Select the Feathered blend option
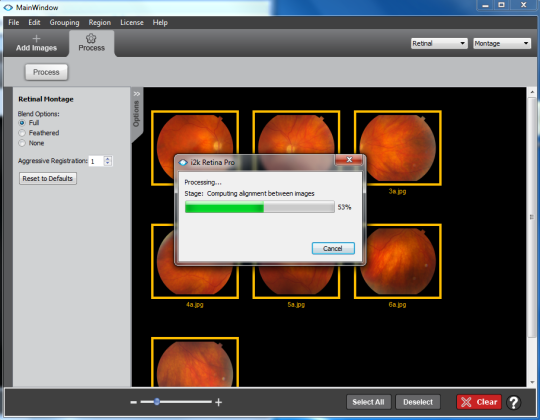 [x=22, y=133]
